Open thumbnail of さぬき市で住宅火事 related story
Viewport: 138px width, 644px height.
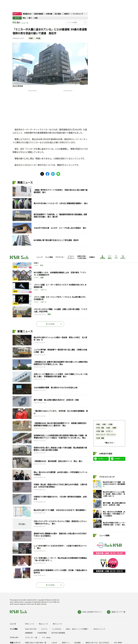pos(22,228)
